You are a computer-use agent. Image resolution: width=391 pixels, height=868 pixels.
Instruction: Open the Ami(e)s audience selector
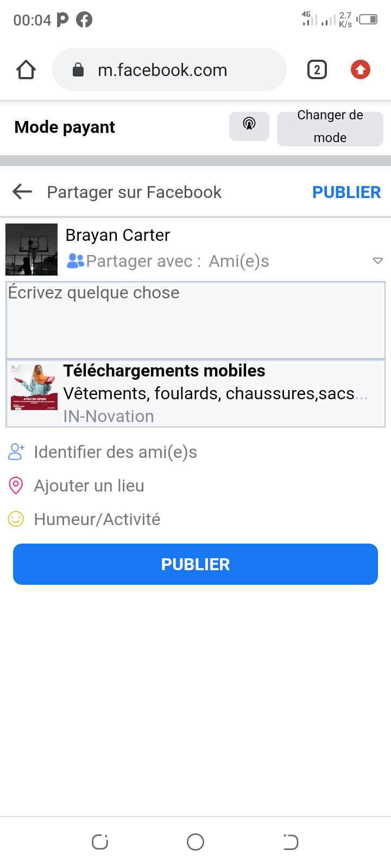[239, 261]
